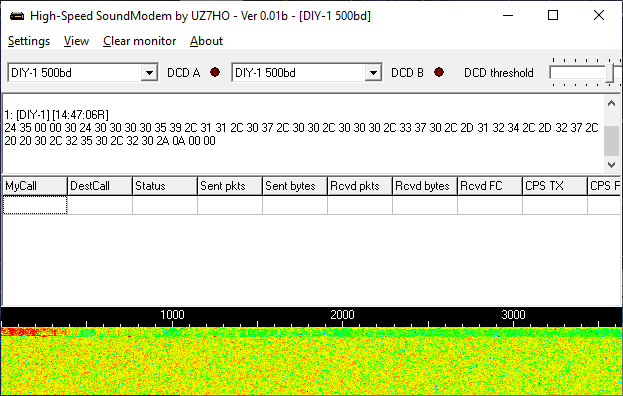Select the first DIY-1 500bd combo box
623x396 pixels.
[83, 73]
